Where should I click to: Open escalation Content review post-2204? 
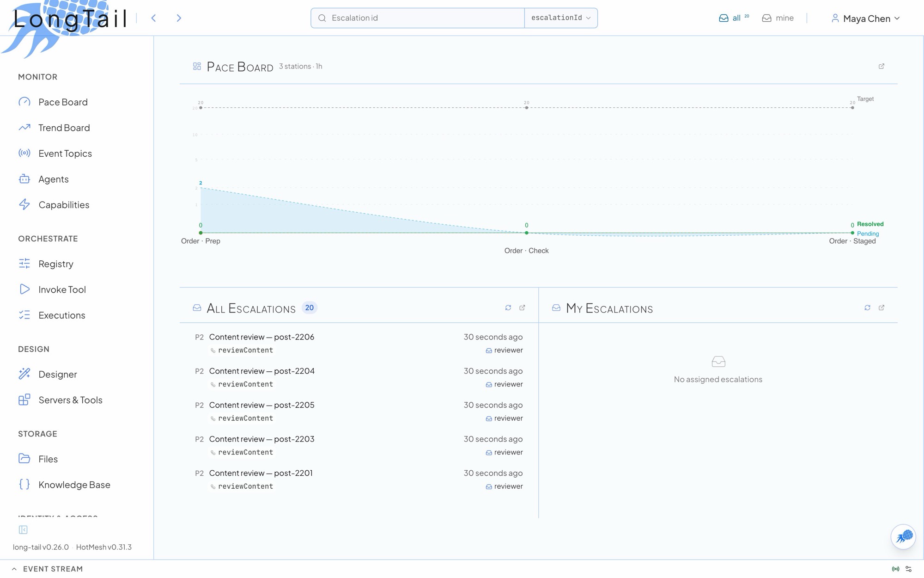point(359,377)
